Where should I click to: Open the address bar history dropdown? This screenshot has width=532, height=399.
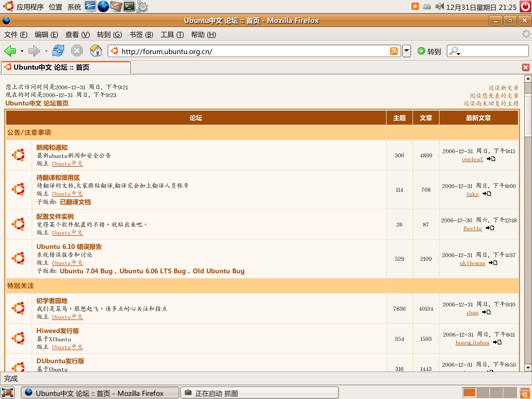(406, 51)
